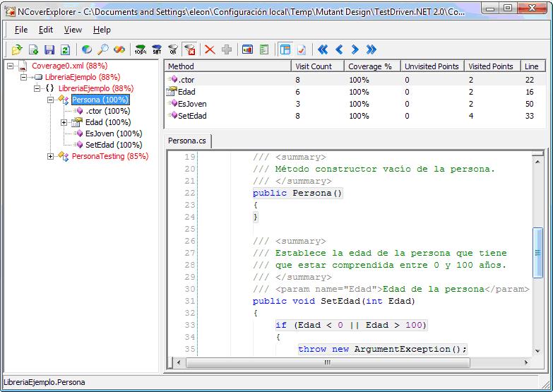Screen dimensions: 553x392
Task: Click the vertical scrollbar thumb in code view
Action: [x=537, y=253]
